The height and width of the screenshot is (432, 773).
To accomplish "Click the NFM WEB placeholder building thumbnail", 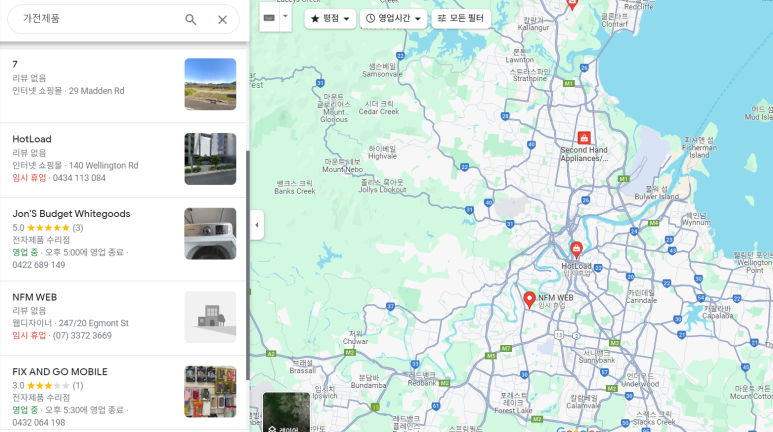I will tap(210, 317).
